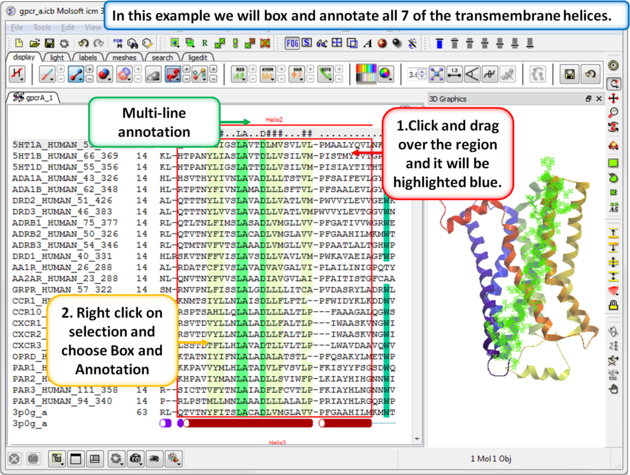This screenshot has width=630, height=475.
Task: Click the FOG toggle in top toolbar
Action: 293,43
